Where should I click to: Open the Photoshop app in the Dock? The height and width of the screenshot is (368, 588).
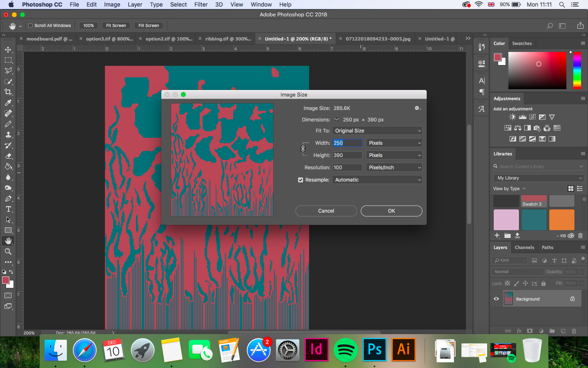point(374,350)
